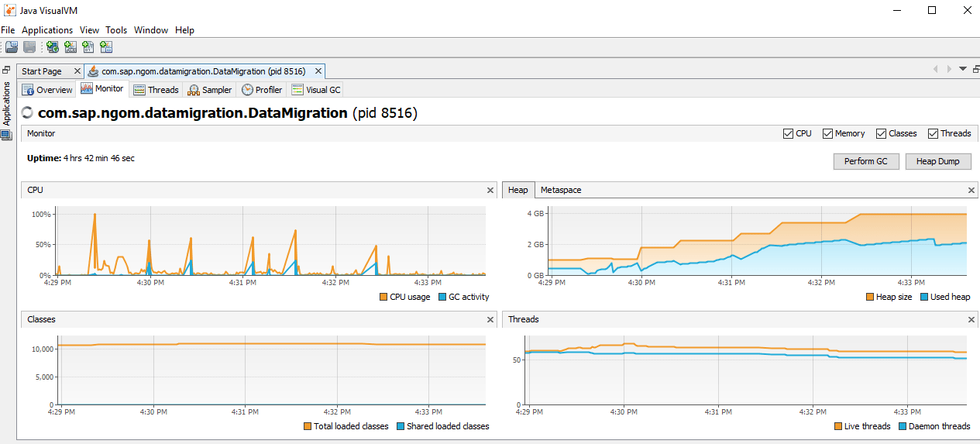Click the Threads panel title

(x=524, y=319)
